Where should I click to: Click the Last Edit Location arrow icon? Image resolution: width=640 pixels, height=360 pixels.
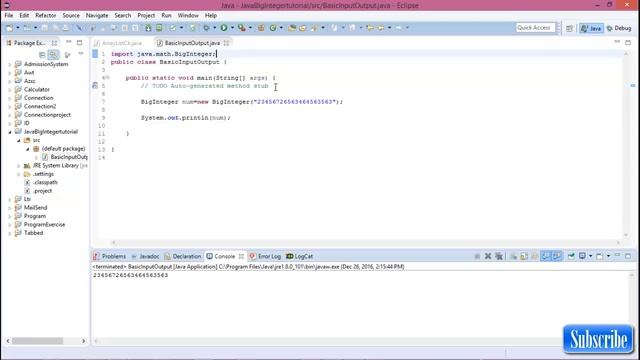370,28
